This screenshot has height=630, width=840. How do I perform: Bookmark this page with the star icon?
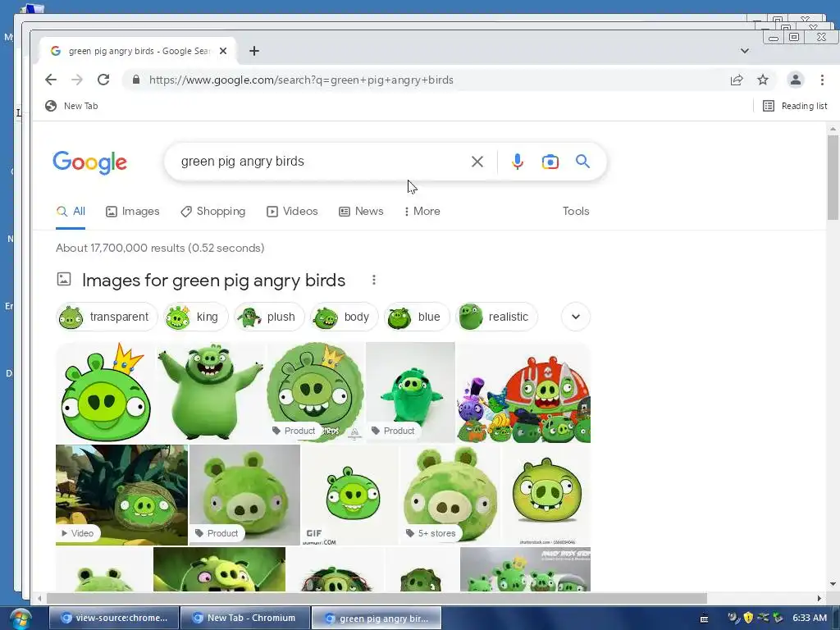click(x=763, y=80)
